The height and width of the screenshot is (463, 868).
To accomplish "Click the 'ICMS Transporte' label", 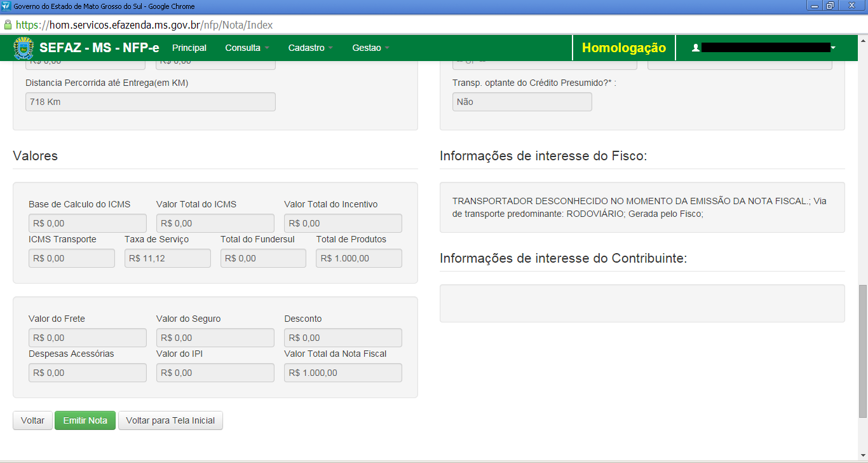I will point(62,239).
